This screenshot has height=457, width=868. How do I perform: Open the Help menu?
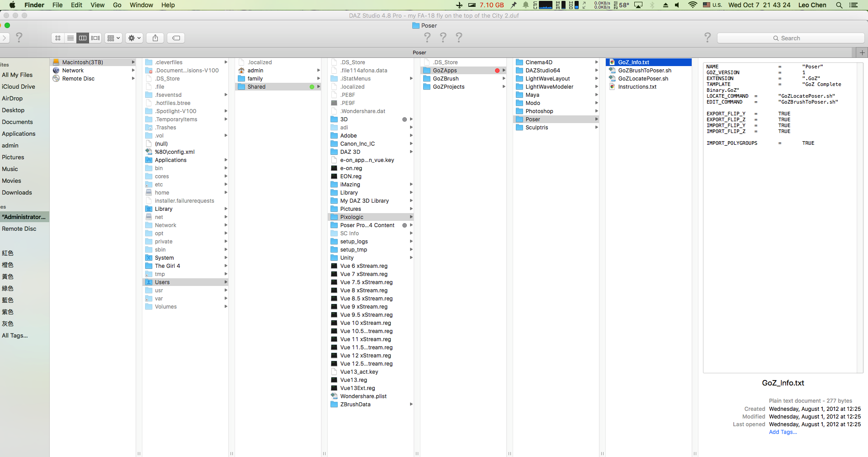pyautogui.click(x=168, y=5)
